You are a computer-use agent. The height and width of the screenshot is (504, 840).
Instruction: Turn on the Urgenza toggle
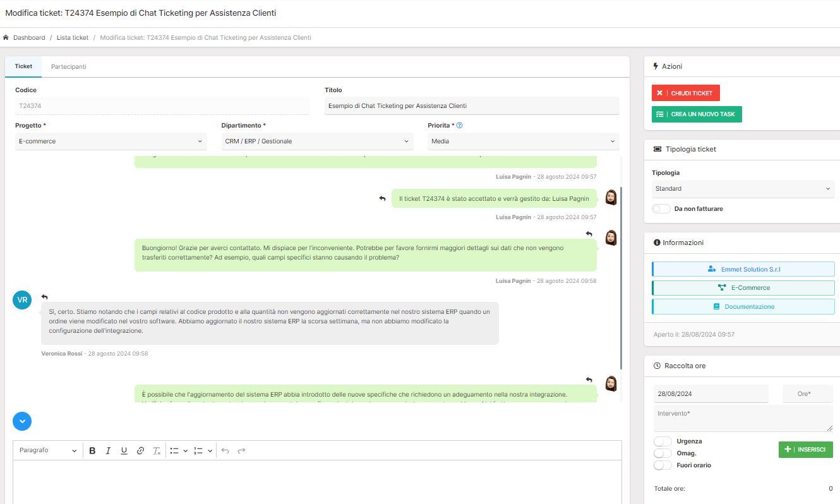pos(663,441)
